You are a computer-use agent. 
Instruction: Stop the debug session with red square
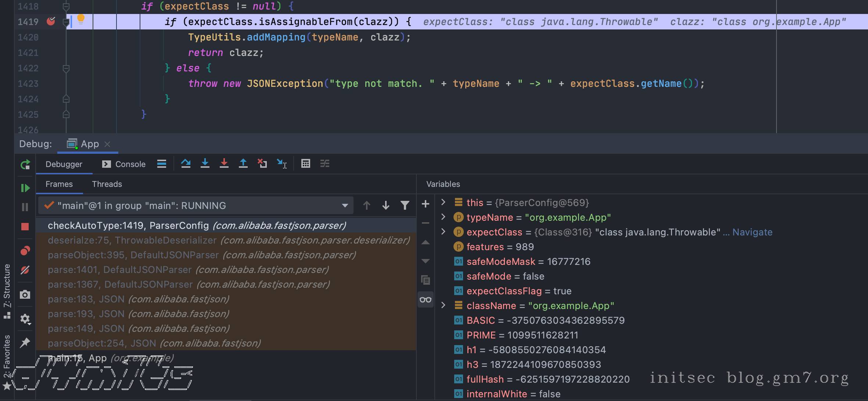25,227
